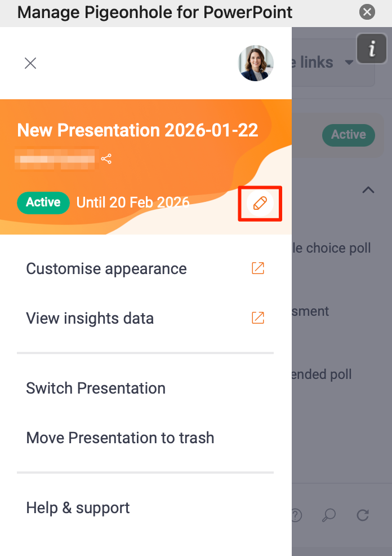This screenshot has width=392, height=556.
Task: Open the links dropdown arrow
Action: 349,63
